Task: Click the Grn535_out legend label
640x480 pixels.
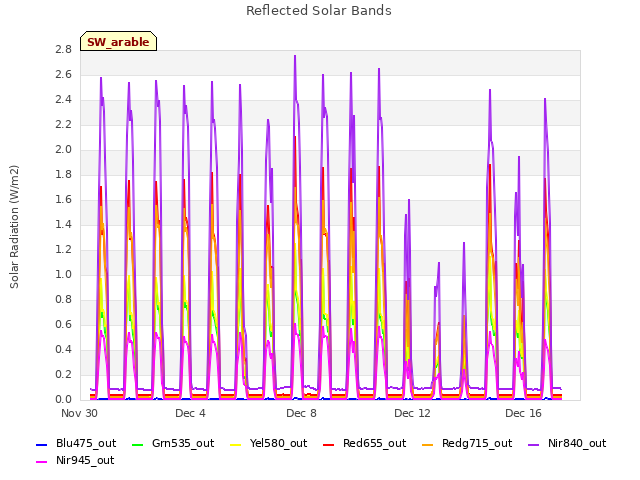Action: click(x=183, y=443)
